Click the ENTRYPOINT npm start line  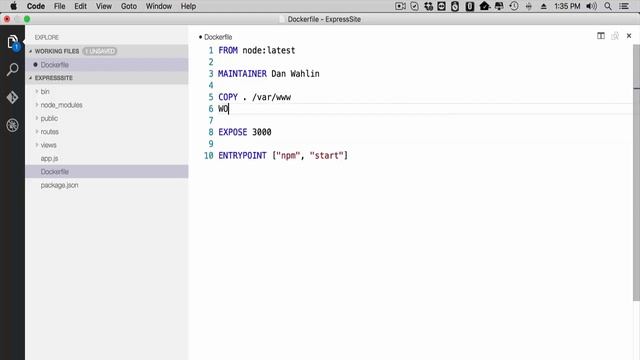(x=283, y=156)
